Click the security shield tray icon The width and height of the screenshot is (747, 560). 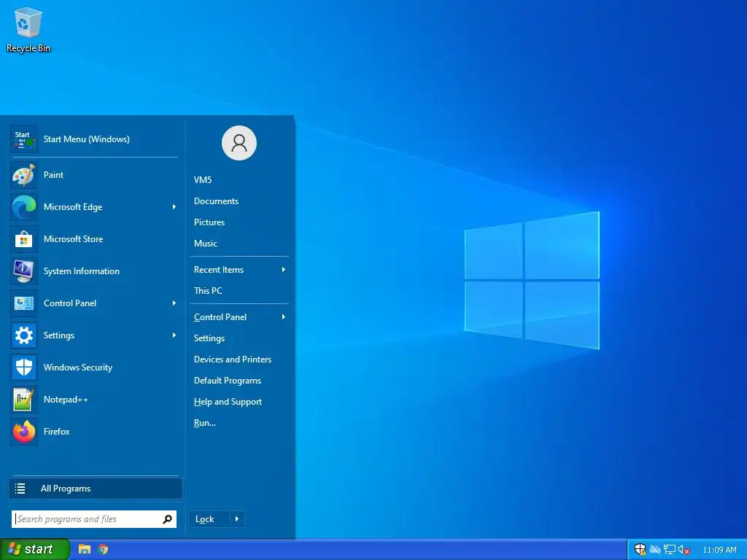tap(640, 550)
